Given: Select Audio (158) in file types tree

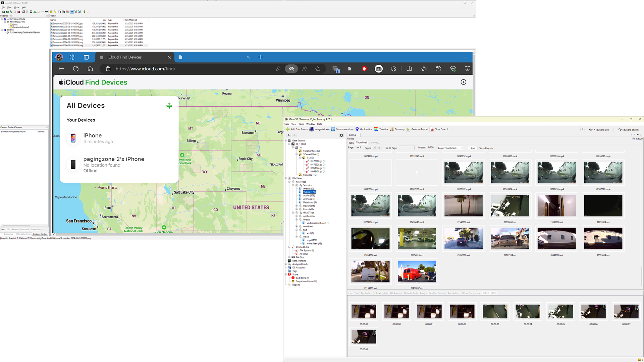Looking at the screenshot, I should click(x=309, y=195).
